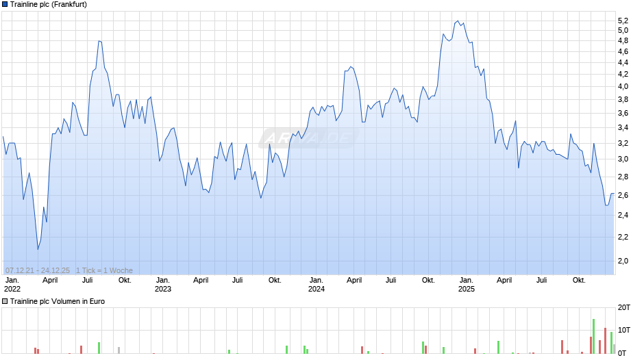Click the 2,6 price axis value
The image size is (644, 360).
[x=623, y=195]
